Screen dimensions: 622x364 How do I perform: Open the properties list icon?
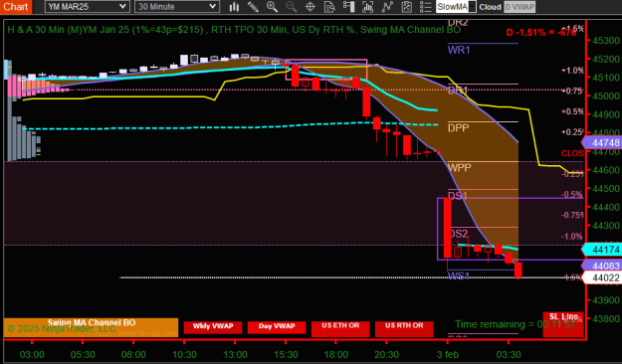coord(425,7)
